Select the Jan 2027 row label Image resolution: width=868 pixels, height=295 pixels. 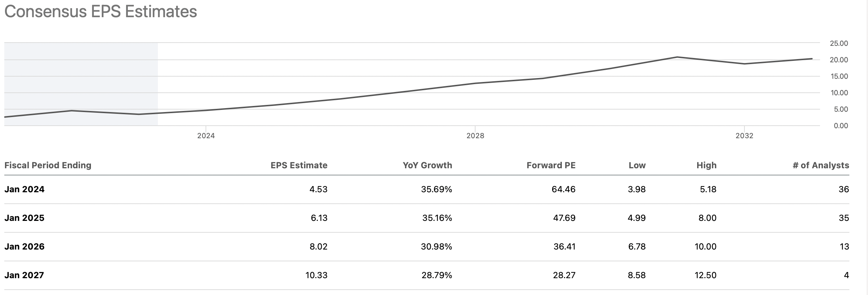24,275
